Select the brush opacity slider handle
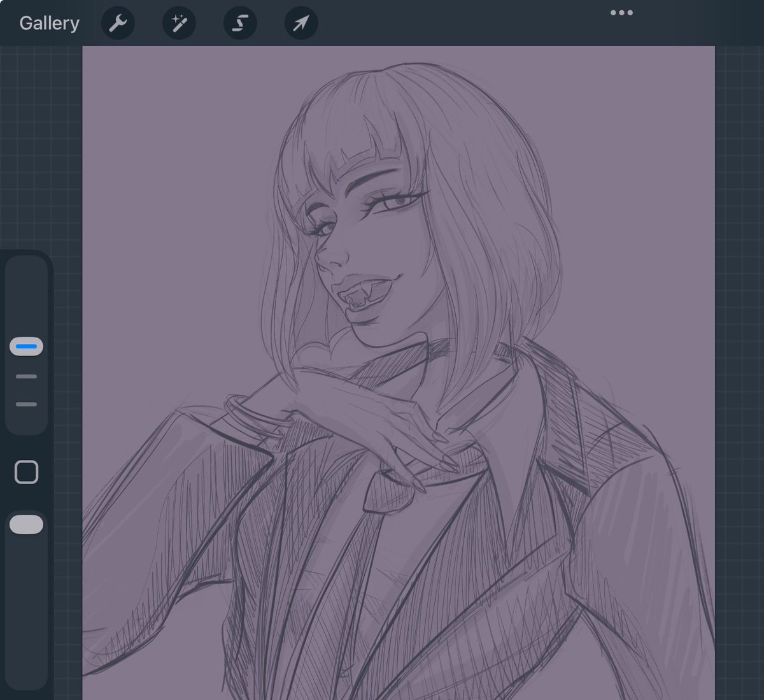 [x=26, y=525]
